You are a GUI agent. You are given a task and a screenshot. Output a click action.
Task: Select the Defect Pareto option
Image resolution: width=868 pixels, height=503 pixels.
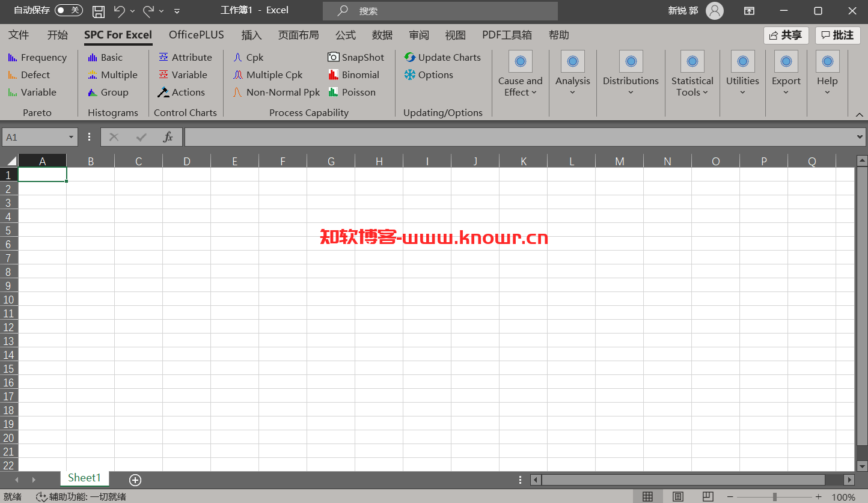coord(28,75)
